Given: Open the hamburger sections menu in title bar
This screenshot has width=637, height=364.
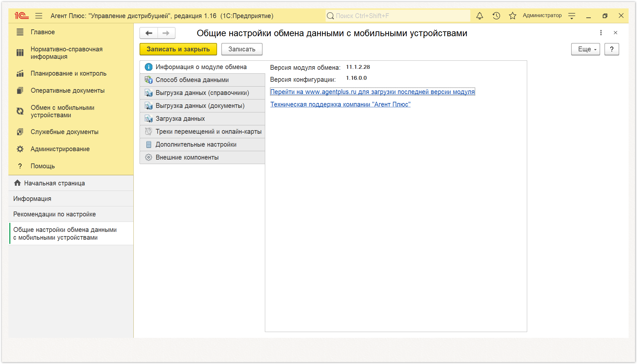Looking at the screenshot, I should [x=39, y=16].
